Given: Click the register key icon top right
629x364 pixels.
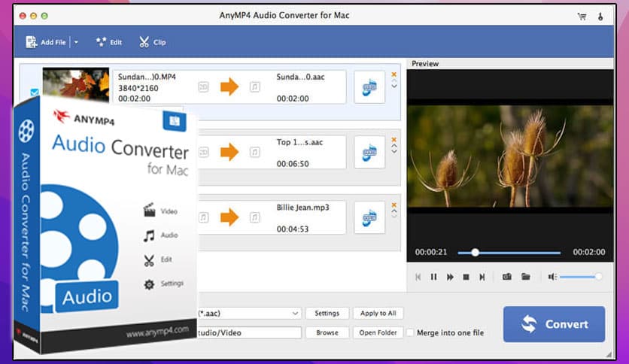Looking at the screenshot, I should tap(600, 17).
